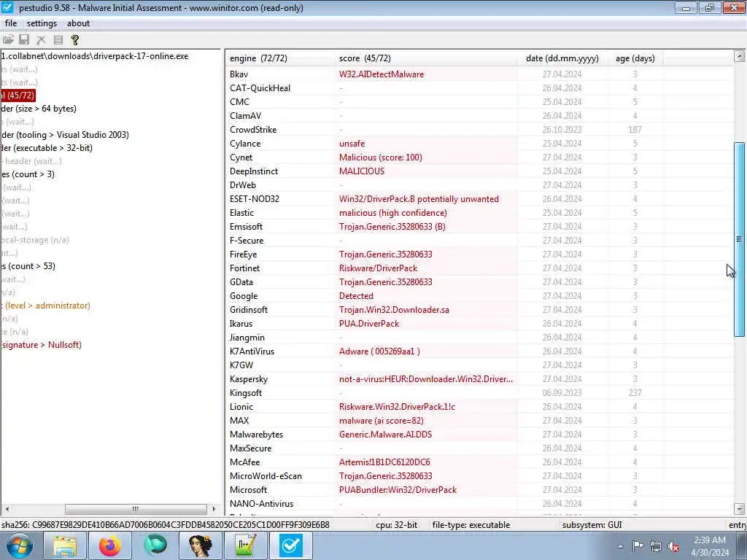Select the (tooling > Visual Studio 2003) node

pyautogui.click(x=65, y=135)
